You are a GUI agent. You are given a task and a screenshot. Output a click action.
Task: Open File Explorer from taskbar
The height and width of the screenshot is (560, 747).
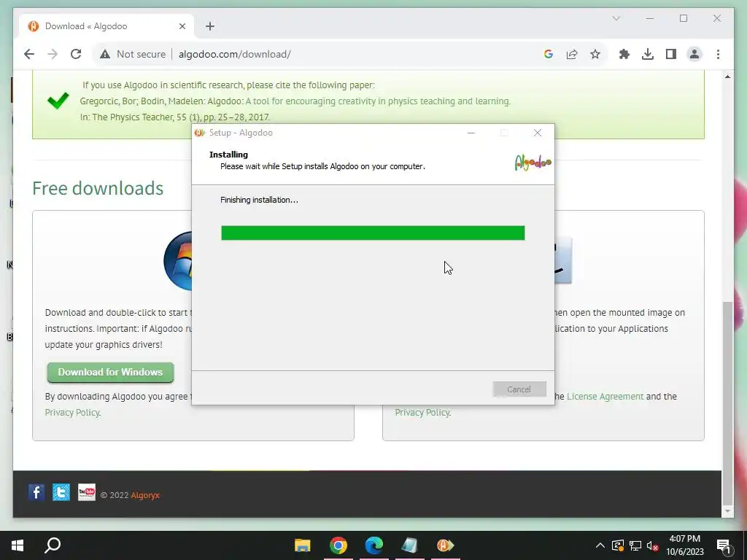pyautogui.click(x=303, y=545)
